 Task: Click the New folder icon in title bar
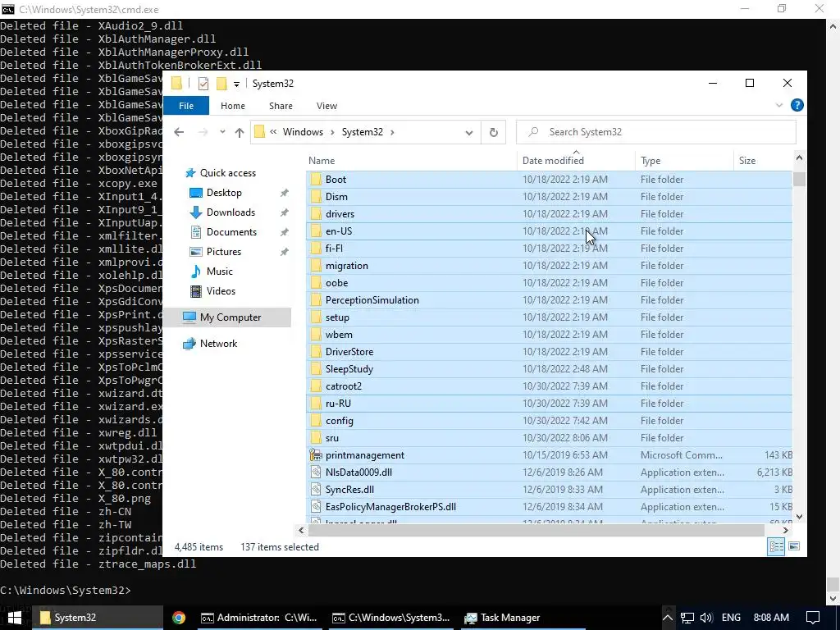tap(221, 84)
